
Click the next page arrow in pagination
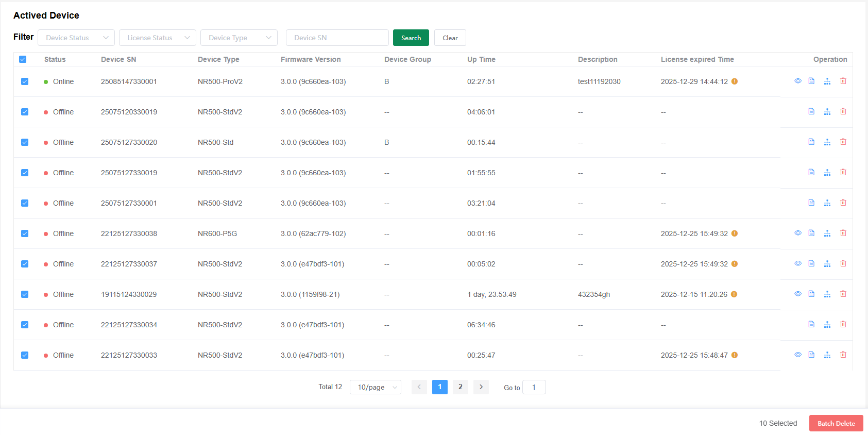481,387
